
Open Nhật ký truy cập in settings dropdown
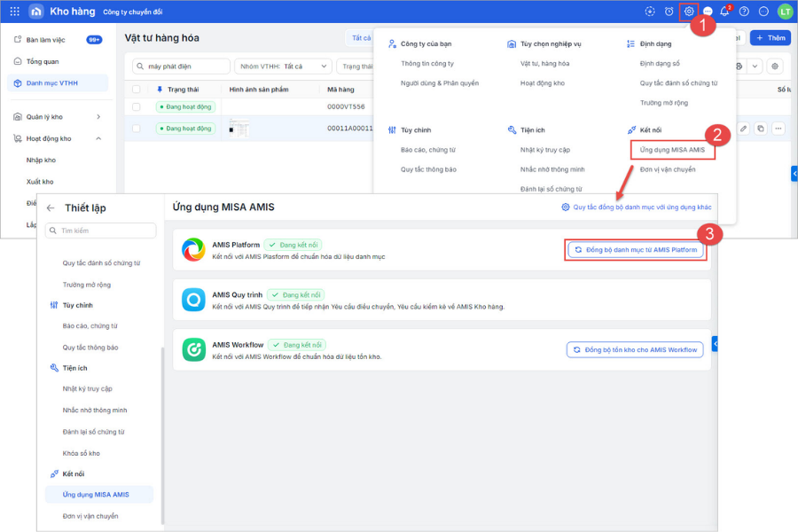pos(545,150)
